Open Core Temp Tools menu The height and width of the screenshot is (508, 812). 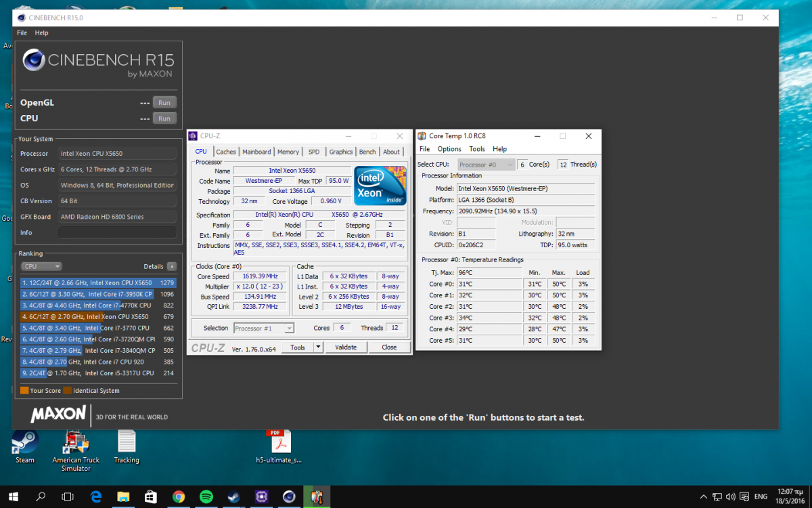477,149
